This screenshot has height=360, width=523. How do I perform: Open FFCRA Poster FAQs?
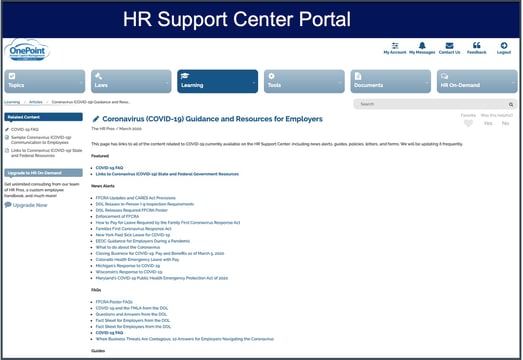pos(114,302)
